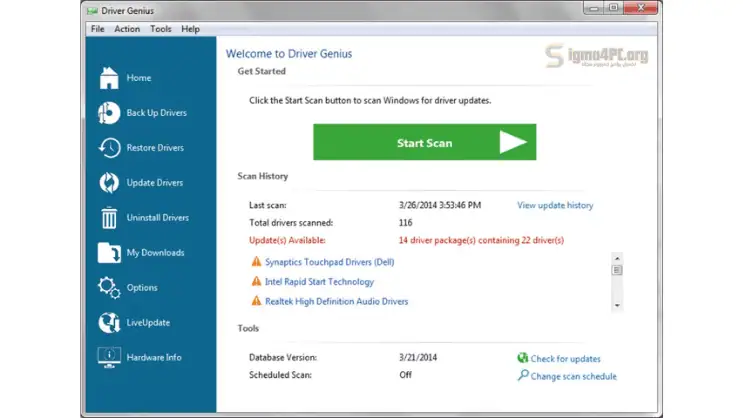
Task: Select the Restore Drivers clock icon
Action: tap(109, 148)
